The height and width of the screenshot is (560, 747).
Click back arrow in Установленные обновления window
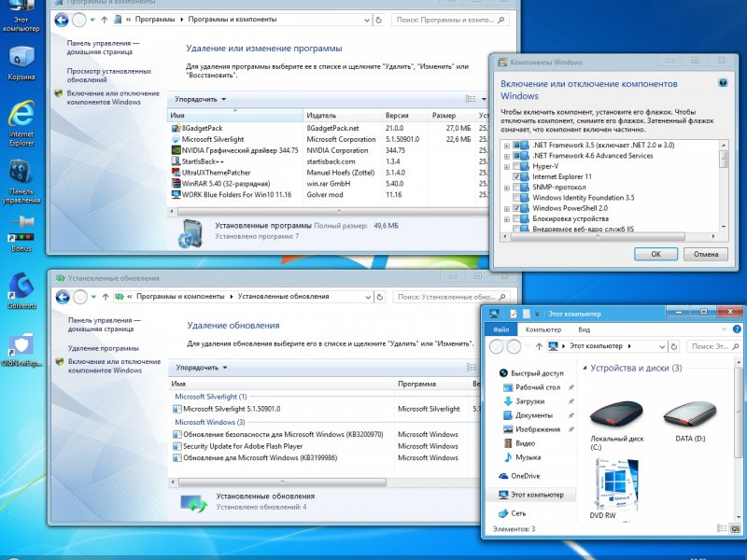click(x=63, y=297)
